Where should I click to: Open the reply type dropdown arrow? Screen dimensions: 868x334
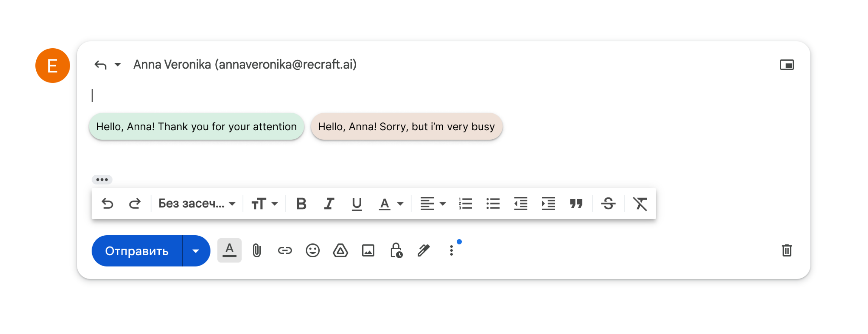pyautogui.click(x=118, y=64)
